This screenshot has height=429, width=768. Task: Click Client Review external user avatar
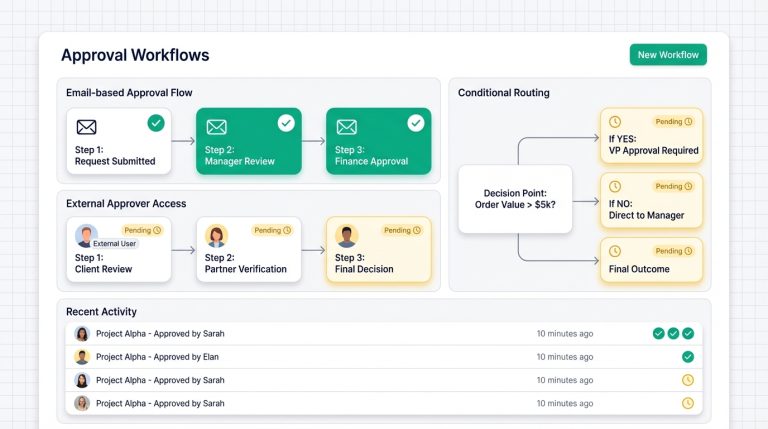86,236
